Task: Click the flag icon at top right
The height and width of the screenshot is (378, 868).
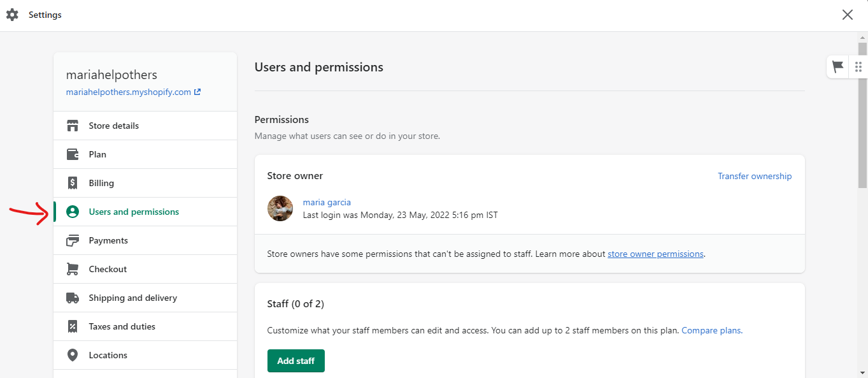Action: [x=838, y=66]
